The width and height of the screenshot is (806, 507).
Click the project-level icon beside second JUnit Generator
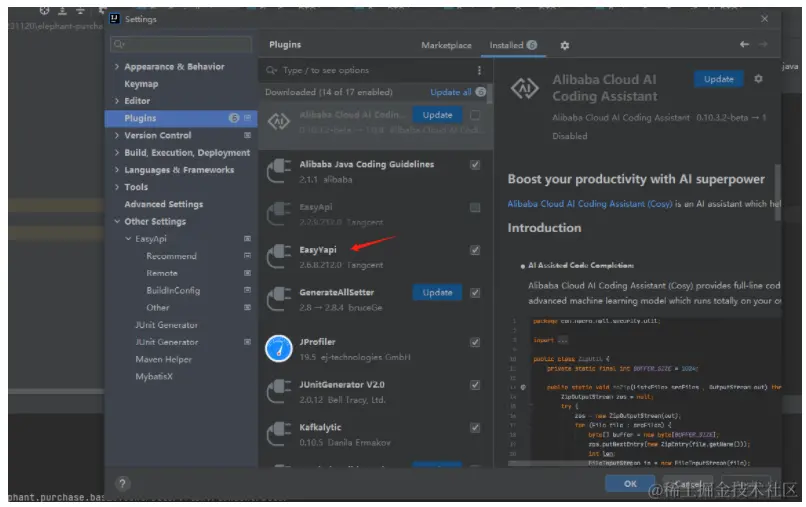pyautogui.click(x=247, y=342)
